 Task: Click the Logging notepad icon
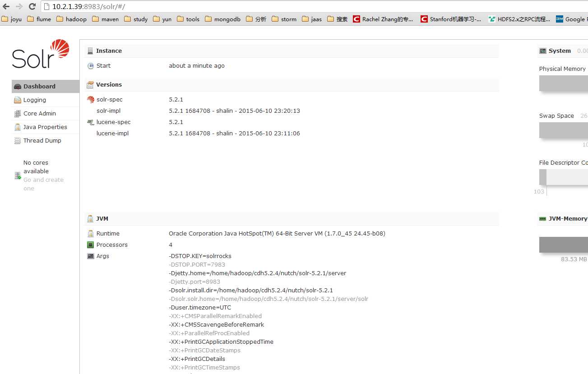18,100
